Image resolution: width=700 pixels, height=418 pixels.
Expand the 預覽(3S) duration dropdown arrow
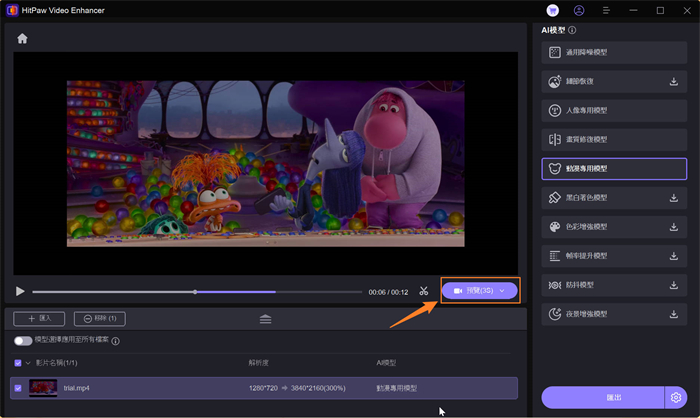(502, 291)
